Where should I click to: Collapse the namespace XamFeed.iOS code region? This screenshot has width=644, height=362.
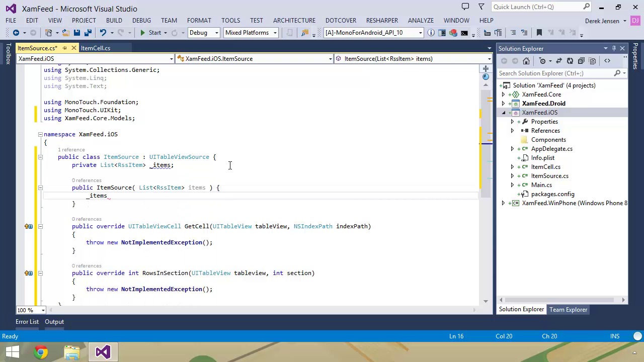pos(40,134)
